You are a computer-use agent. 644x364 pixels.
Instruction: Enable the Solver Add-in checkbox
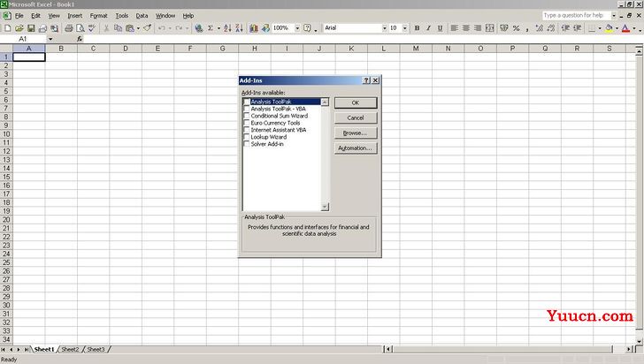point(247,144)
